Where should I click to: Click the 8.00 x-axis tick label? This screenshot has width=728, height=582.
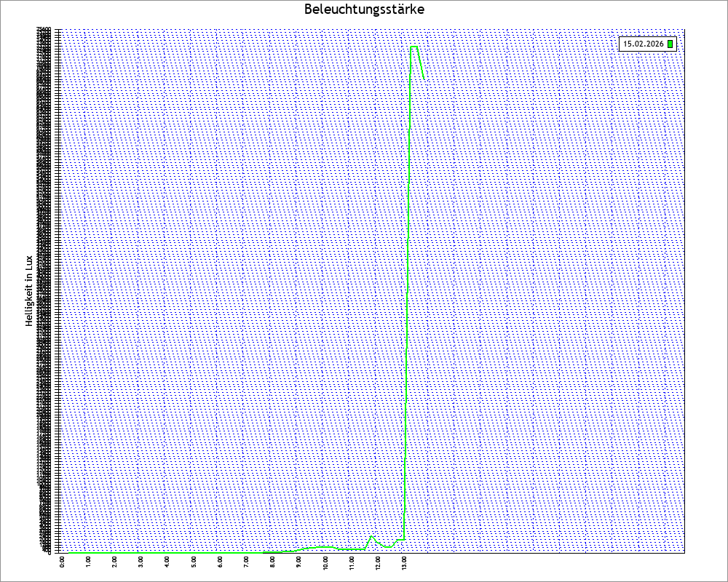(x=272, y=562)
